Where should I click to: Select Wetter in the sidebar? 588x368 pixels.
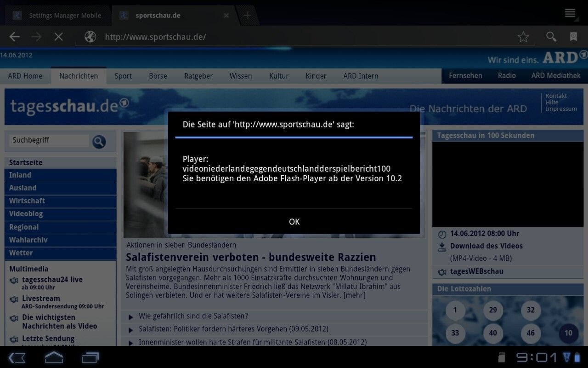coord(60,253)
